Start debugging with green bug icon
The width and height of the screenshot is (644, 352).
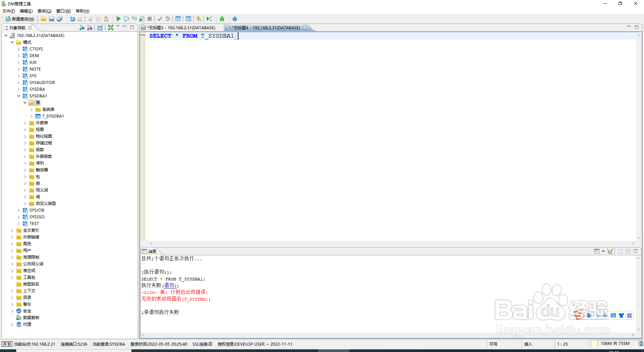222,19
